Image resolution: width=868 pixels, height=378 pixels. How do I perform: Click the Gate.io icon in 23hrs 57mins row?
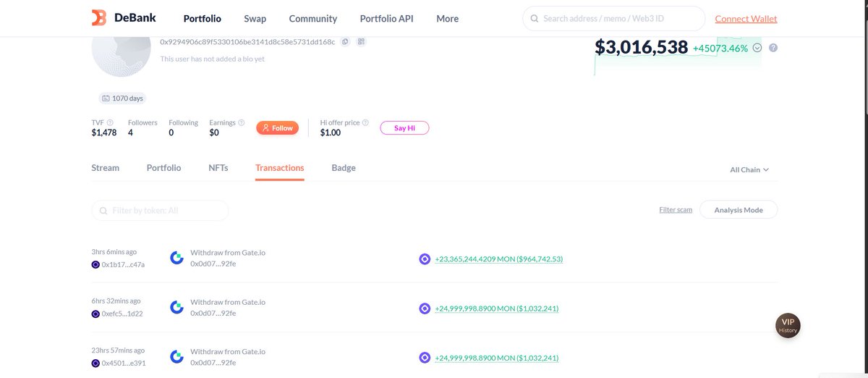point(176,357)
